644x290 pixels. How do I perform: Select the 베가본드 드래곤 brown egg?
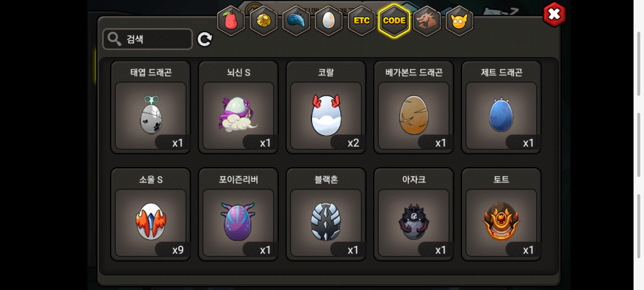pyautogui.click(x=414, y=107)
